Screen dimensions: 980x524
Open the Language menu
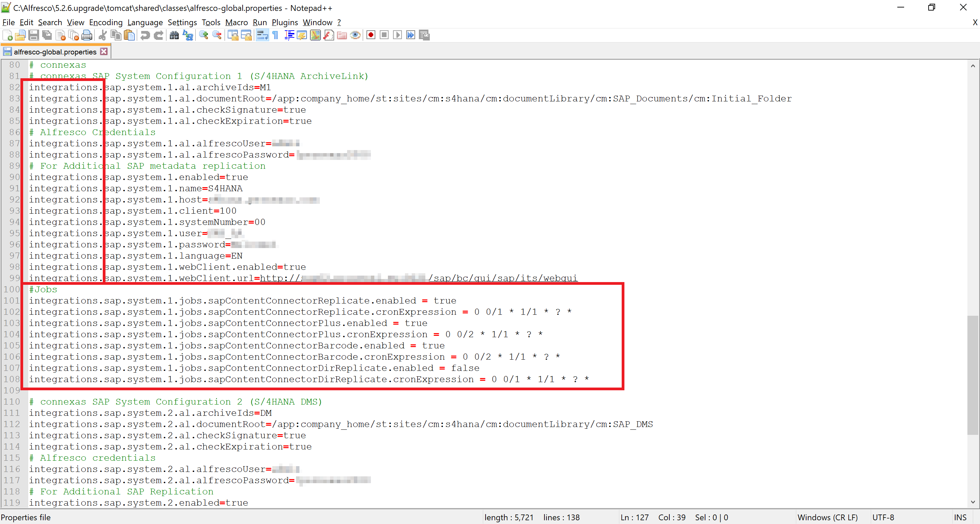145,22
